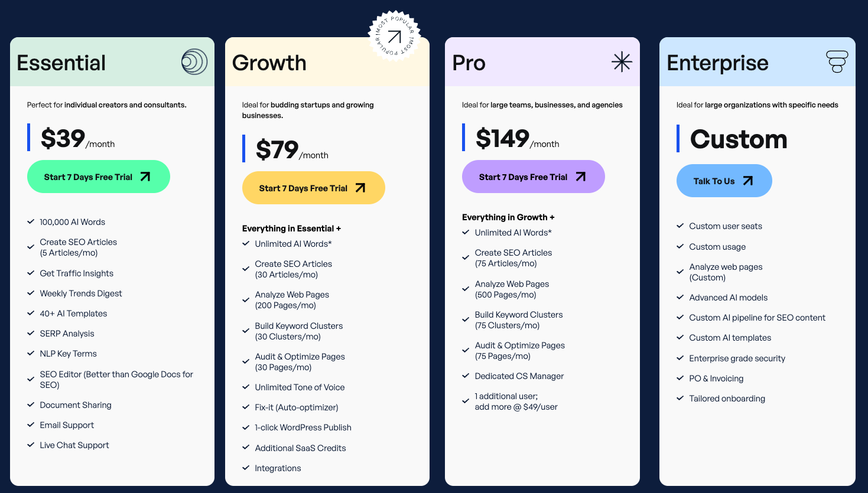Click the Everything in Growth + label
The height and width of the screenshot is (493, 868).
[508, 217]
